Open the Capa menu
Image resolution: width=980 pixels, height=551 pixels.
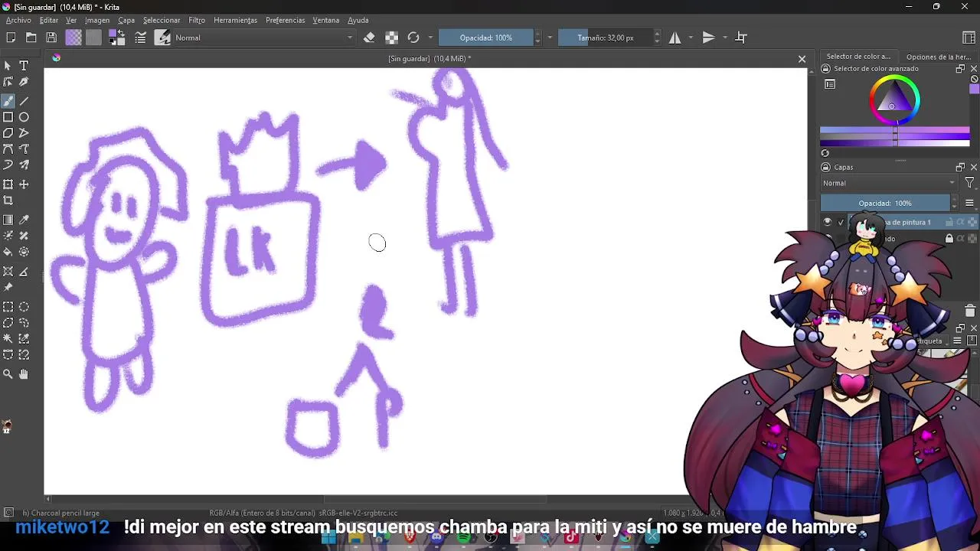[x=126, y=20]
